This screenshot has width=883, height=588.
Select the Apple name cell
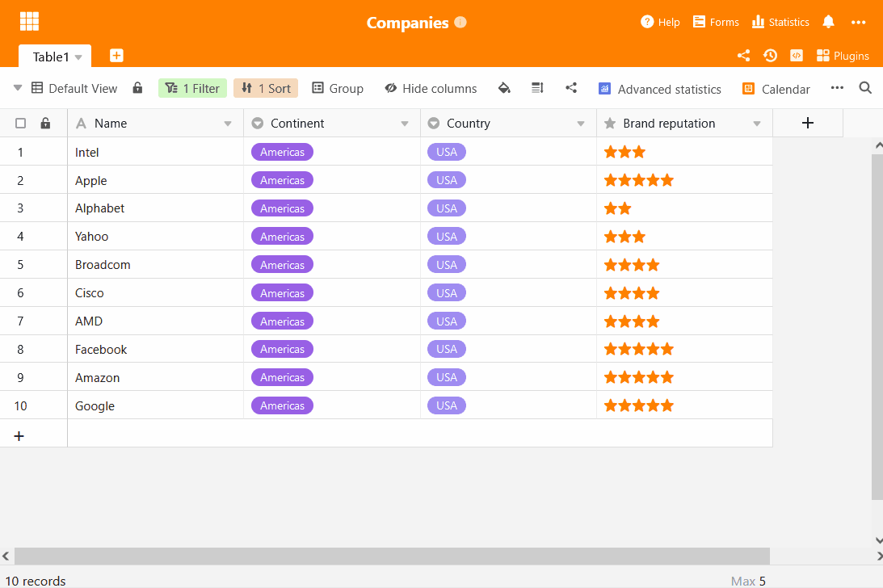155,180
